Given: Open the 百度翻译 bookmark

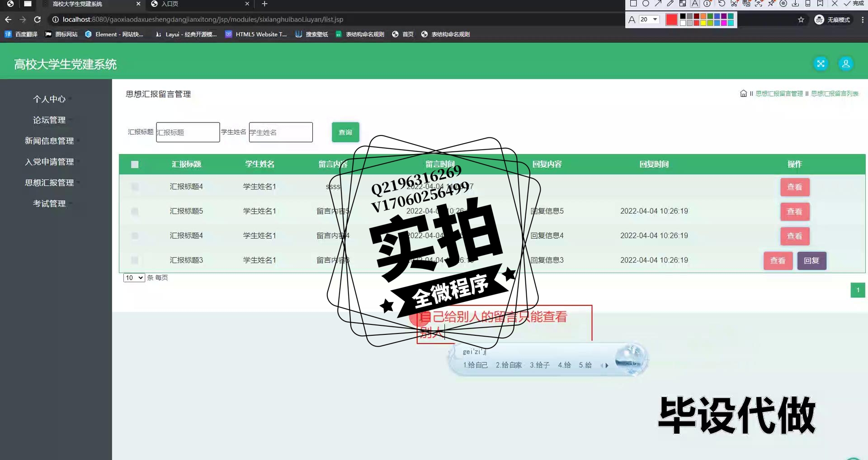Looking at the screenshot, I should pos(21,34).
